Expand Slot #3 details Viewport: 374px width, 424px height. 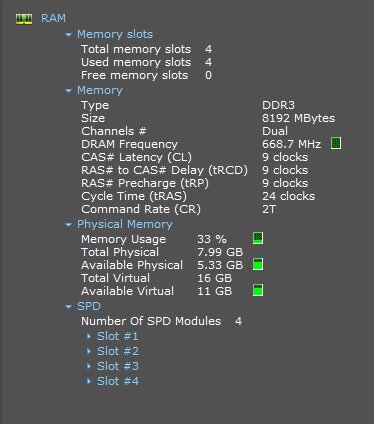[89, 366]
